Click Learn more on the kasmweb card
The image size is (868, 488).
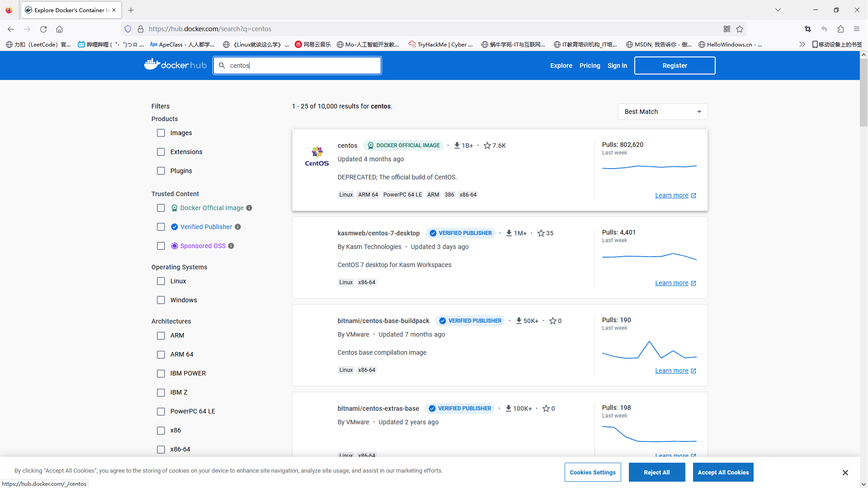click(675, 283)
